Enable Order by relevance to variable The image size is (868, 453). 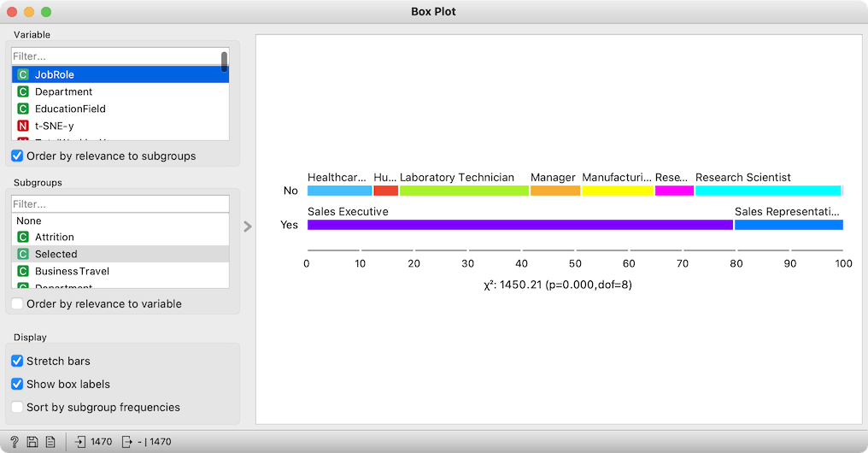(x=17, y=303)
